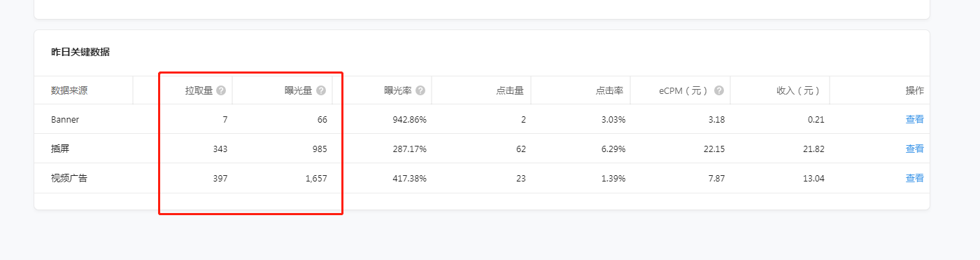This screenshot has width=980, height=260.
Task: Click the 1,657 exposure count cell
Action: click(316, 178)
